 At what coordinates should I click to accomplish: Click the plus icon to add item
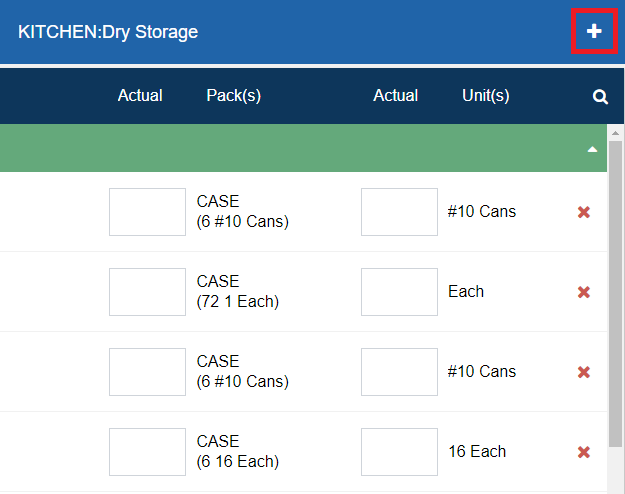coord(594,32)
